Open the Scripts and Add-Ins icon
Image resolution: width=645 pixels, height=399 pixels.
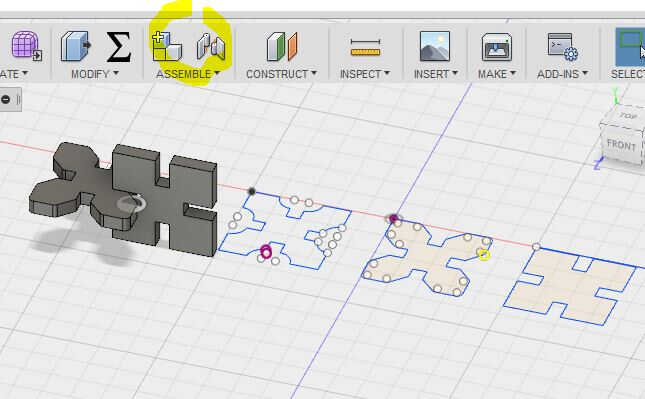(562, 46)
